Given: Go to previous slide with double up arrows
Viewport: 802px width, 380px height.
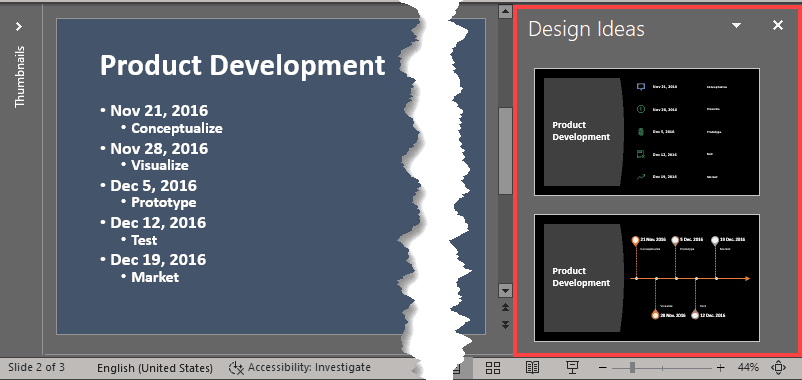Looking at the screenshot, I should point(505,307).
